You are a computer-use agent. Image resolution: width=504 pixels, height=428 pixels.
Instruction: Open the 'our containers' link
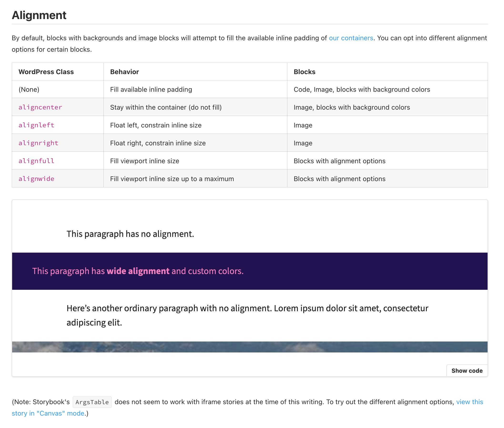click(351, 38)
